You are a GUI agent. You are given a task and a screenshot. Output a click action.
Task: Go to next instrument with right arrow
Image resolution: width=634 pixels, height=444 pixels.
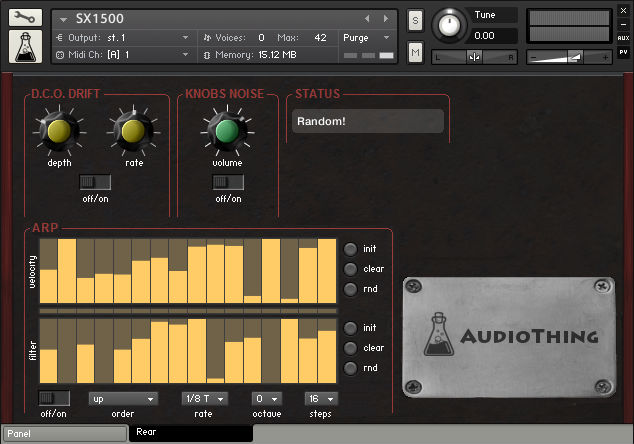(386, 19)
